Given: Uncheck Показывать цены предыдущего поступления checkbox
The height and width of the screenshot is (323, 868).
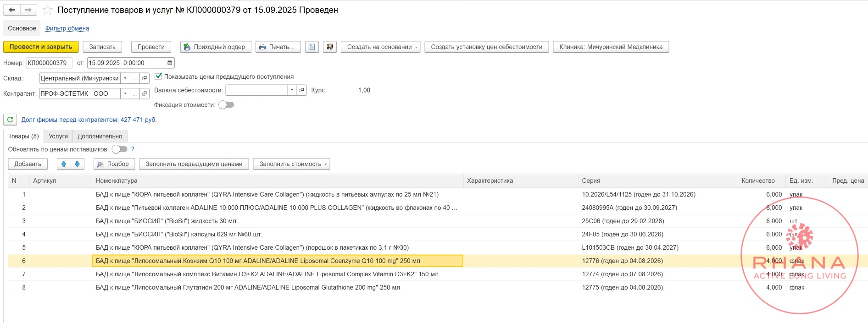Looking at the screenshot, I should pyautogui.click(x=158, y=77).
